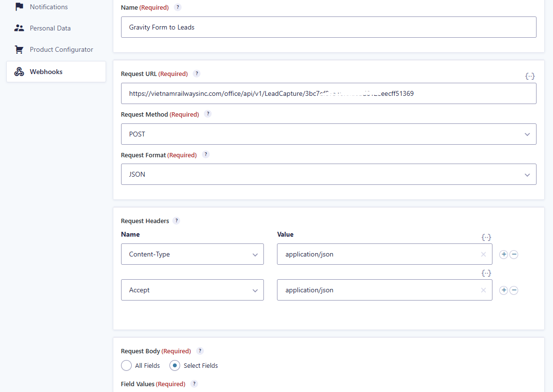Open the Request Format JSON dropdown
This screenshot has height=392, width=553.
click(x=328, y=174)
